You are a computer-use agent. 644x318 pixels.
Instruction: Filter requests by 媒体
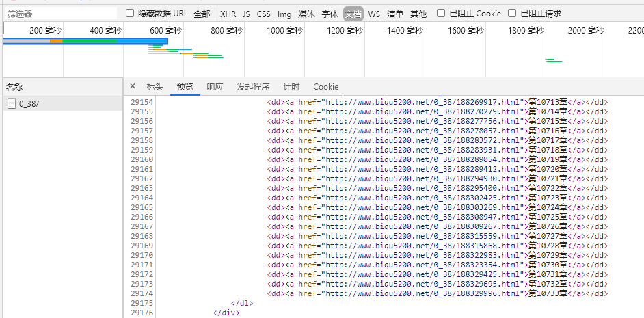[x=306, y=14]
